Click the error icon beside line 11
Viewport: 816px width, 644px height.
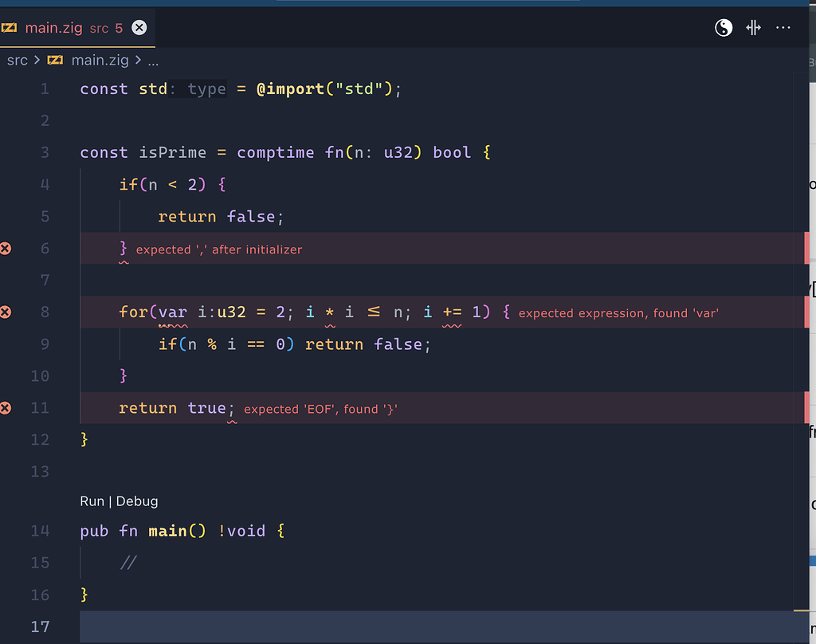[x=6, y=408]
